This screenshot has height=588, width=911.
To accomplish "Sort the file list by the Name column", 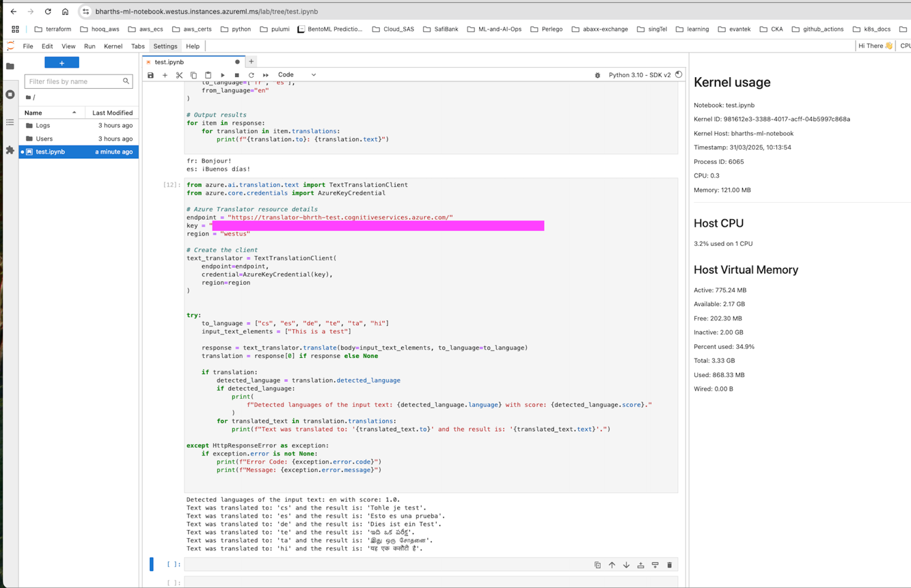I will (51, 113).
